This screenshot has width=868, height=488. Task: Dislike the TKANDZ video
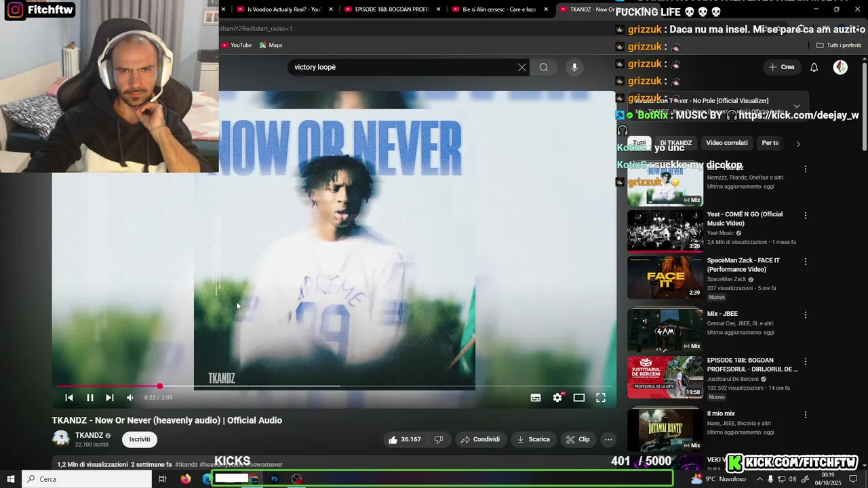(439, 439)
